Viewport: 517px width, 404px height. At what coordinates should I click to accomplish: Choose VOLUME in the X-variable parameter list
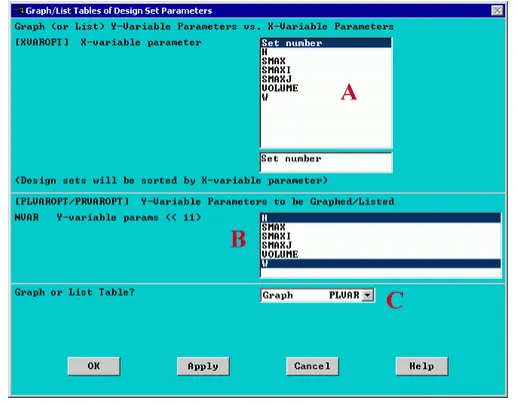326,88
